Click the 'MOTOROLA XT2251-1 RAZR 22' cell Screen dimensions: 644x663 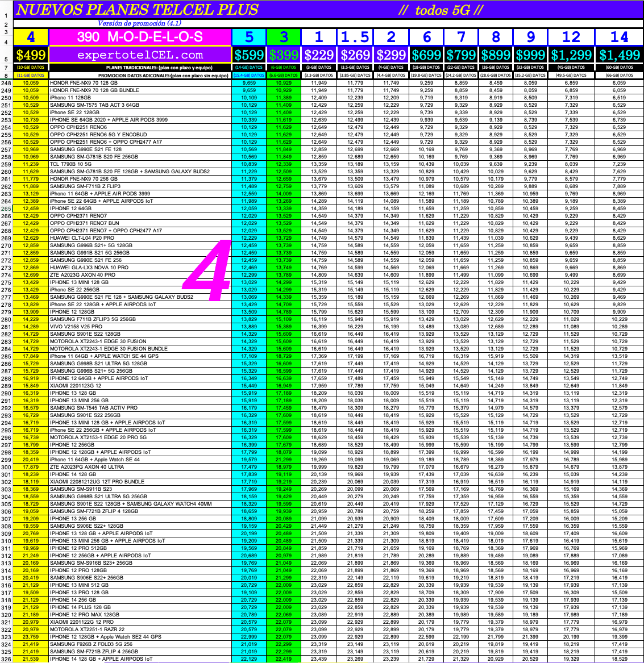click(x=140, y=629)
